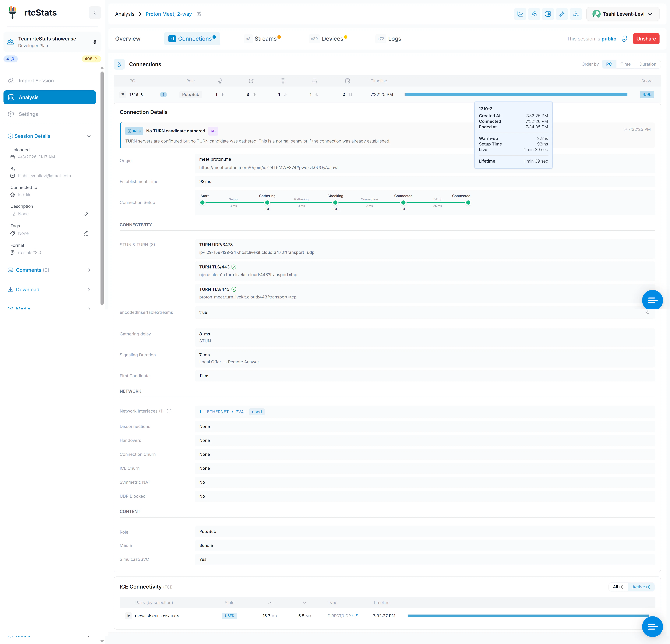Show Active pairs in ICE Connectivity
This screenshot has width=670, height=644.
(x=641, y=587)
